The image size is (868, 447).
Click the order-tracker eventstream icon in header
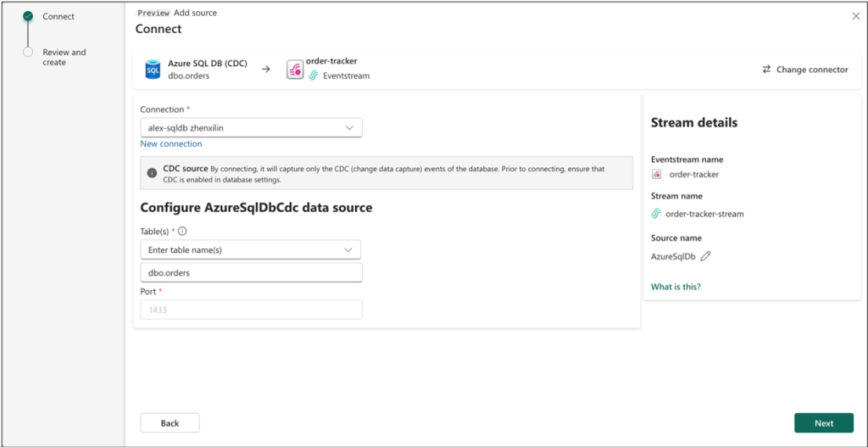tap(295, 70)
